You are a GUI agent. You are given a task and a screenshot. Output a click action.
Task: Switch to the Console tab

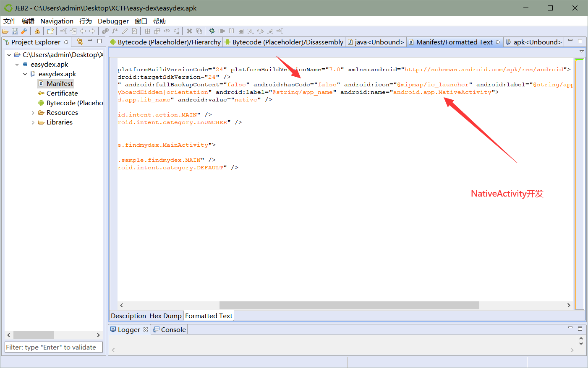(x=170, y=330)
